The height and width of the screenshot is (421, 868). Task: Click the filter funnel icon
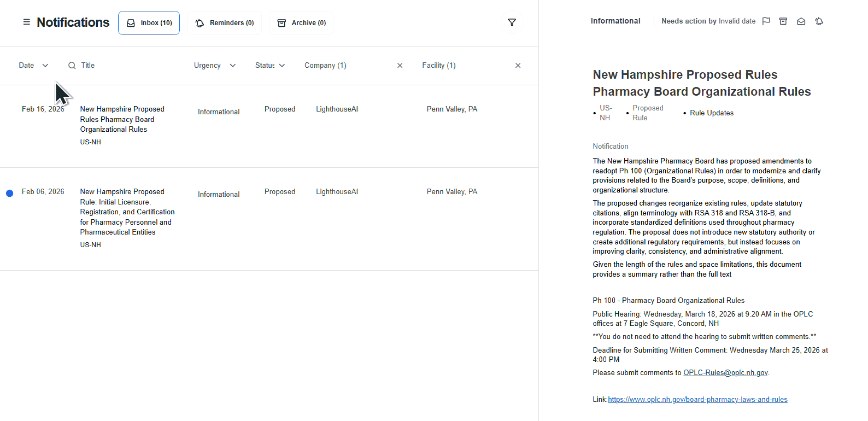click(x=512, y=22)
